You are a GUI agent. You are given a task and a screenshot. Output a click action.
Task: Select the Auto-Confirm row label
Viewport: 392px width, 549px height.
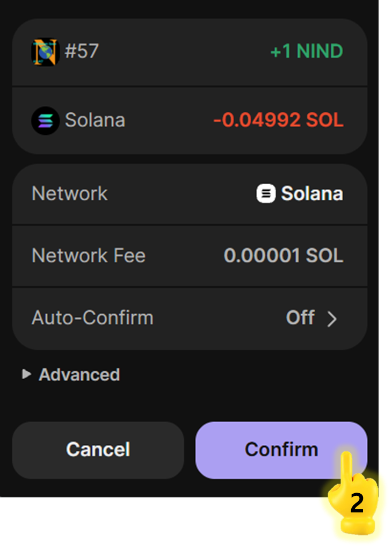pyautogui.click(x=92, y=318)
